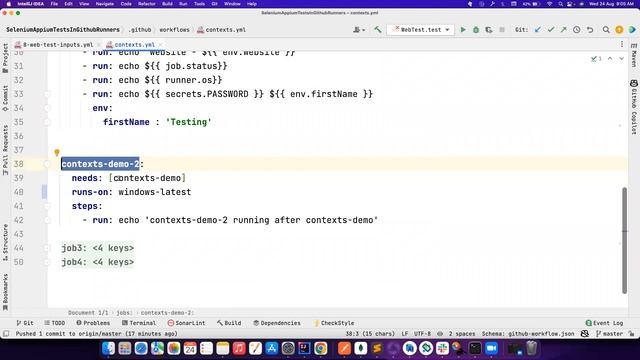
Task: Run the WebTest.test configuration
Action: (x=463, y=29)
